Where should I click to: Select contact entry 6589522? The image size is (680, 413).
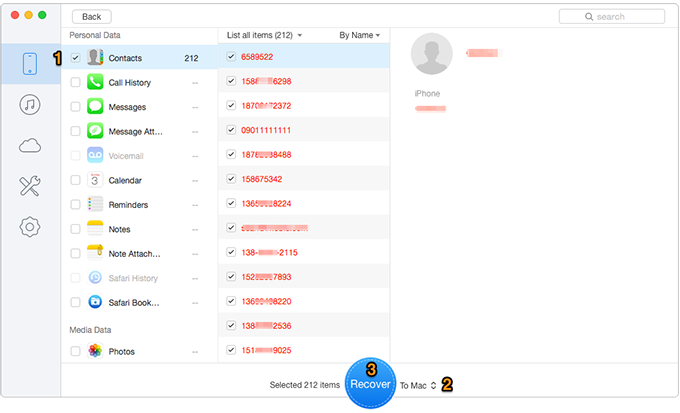click(x=304, y=56)
